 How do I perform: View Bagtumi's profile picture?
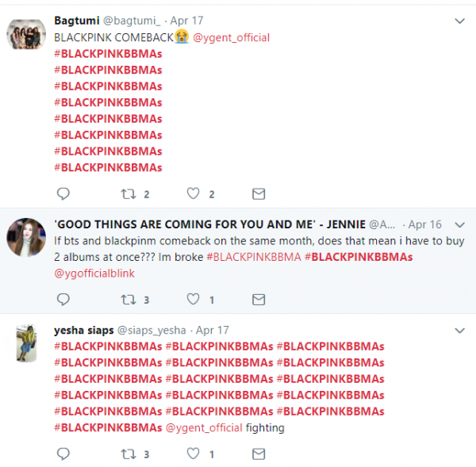26,34
